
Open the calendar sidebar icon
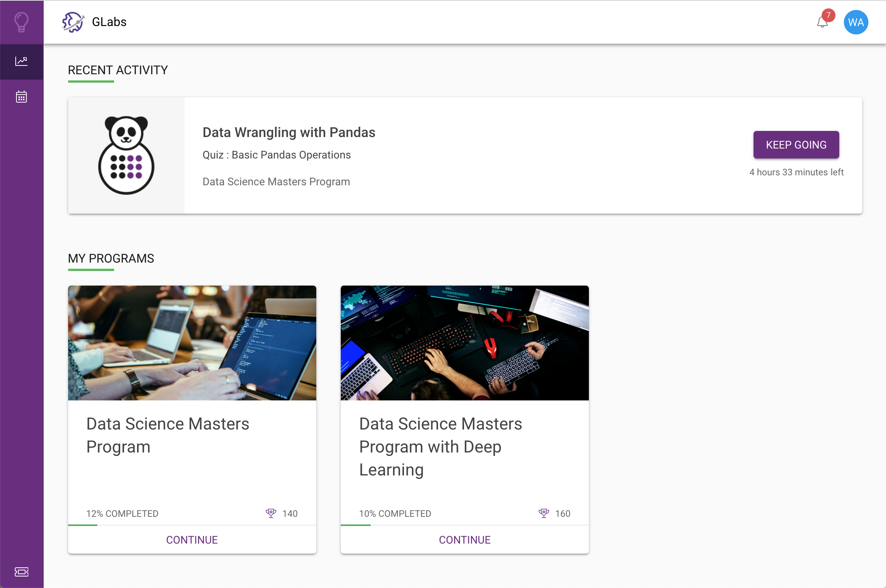coord(21,97)
